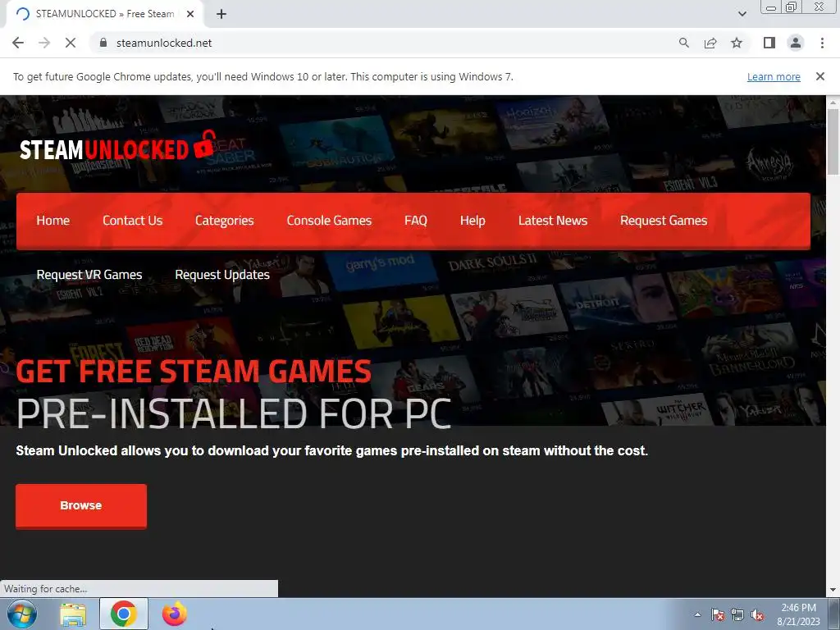
Task: Click the Action Center flag tray icon
Action: point(718,614)
